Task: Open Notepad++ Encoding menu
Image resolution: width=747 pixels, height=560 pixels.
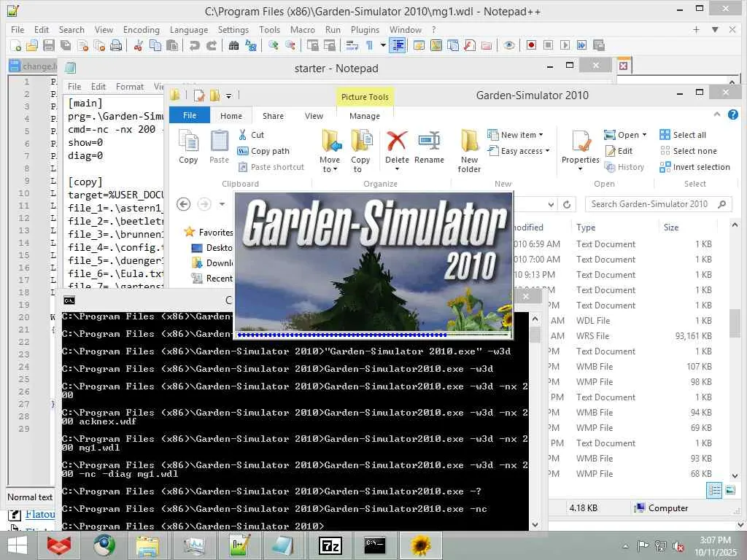Action: pyautogui.click(x=142, y=29)
